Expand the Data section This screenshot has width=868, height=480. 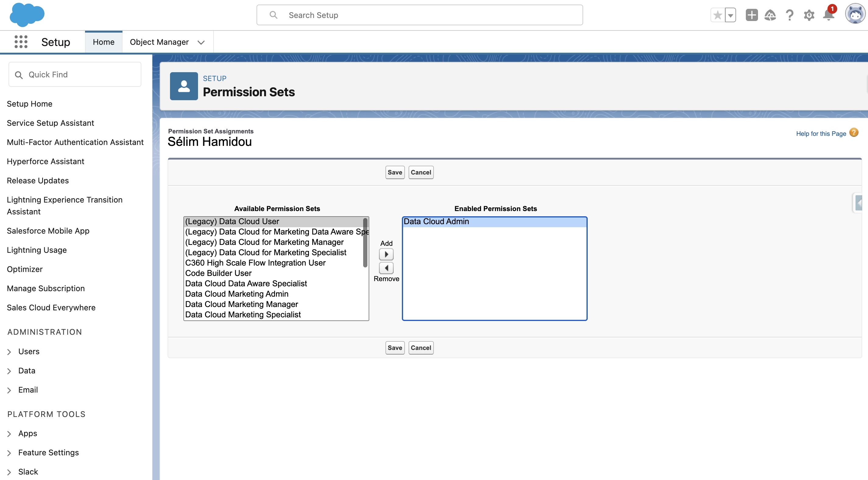[x=9, y=371]
